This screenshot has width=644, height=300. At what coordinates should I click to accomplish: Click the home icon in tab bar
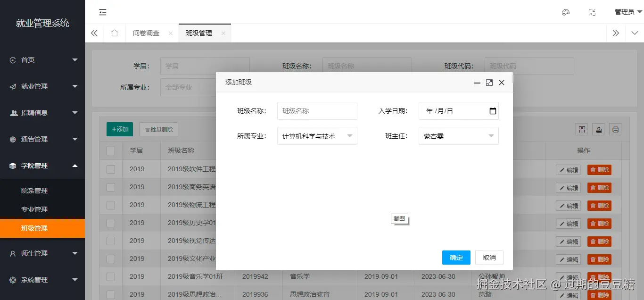click(x=114, y=33)
